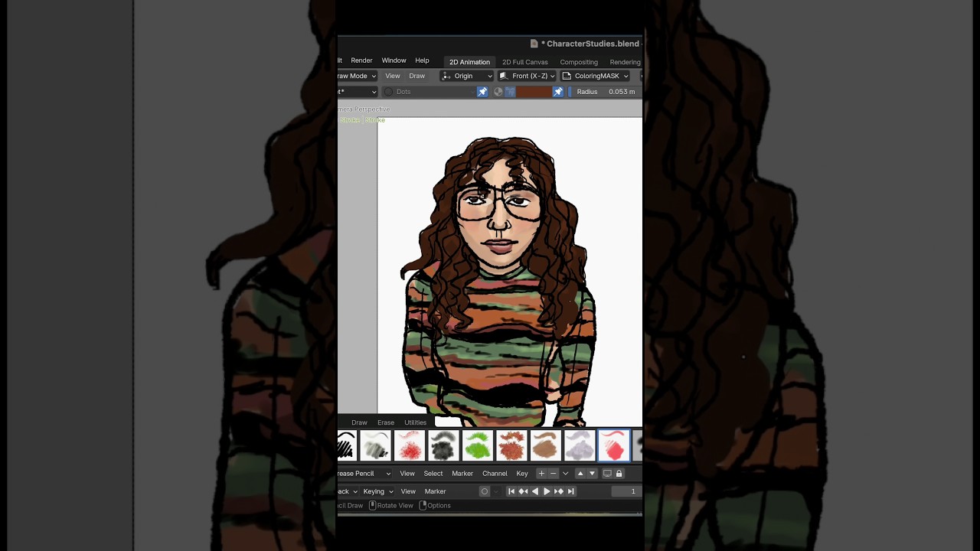Open the Window menu
Image resolution: width=980 pixels, height=551 pixels.
[394, 60]
